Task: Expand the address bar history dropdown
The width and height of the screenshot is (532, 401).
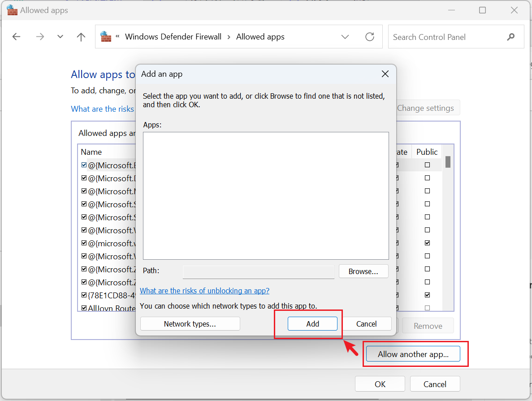Action: point(345,37)
